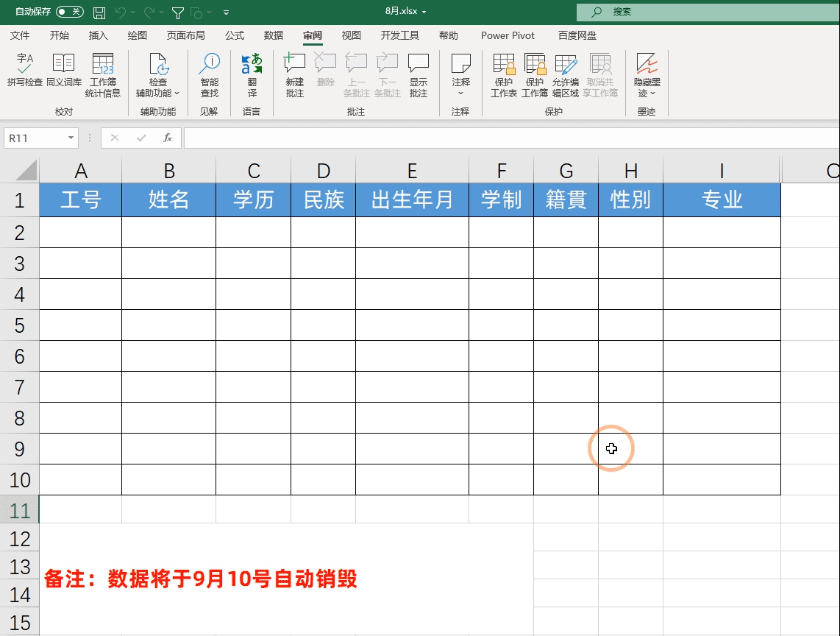The image size is (840, 636).
Task: Select the 工号 header cell
Action: point(80,200)
